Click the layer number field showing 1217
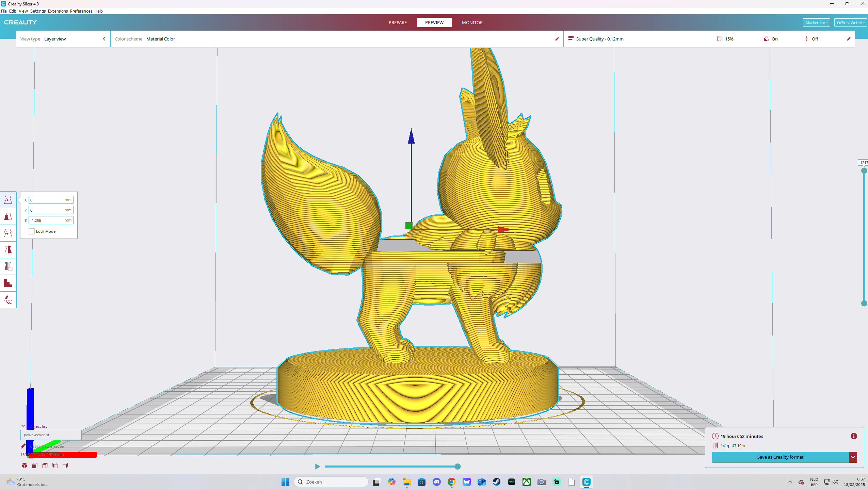The height and width of the screenshot is (490, 868). pyautogui.click(x=863, y=163)
